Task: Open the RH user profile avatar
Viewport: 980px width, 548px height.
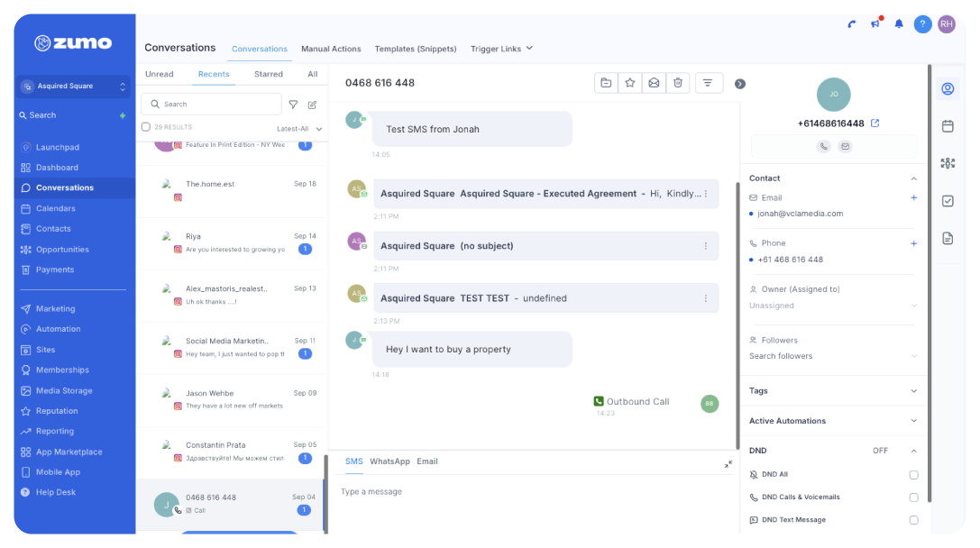Action: tap(947, 23)
